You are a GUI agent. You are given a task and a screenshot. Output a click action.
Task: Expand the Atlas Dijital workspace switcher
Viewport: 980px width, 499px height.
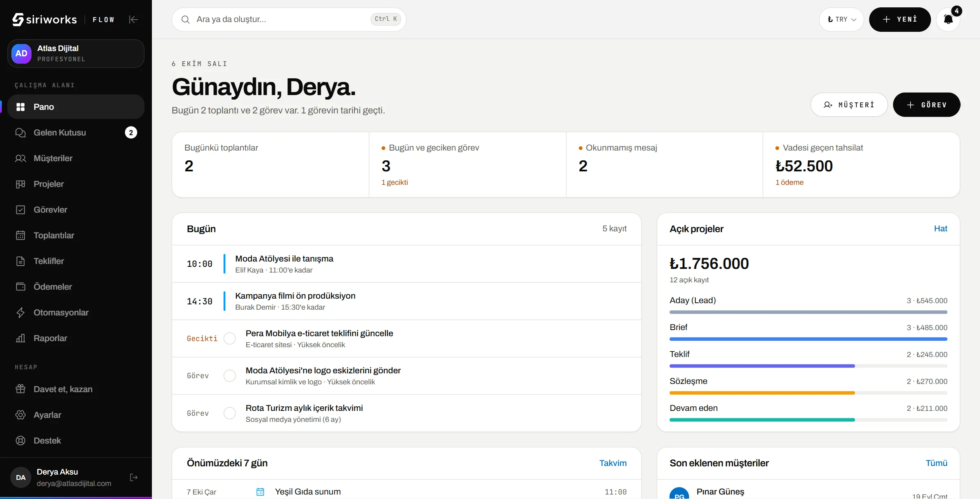(76, 53)
